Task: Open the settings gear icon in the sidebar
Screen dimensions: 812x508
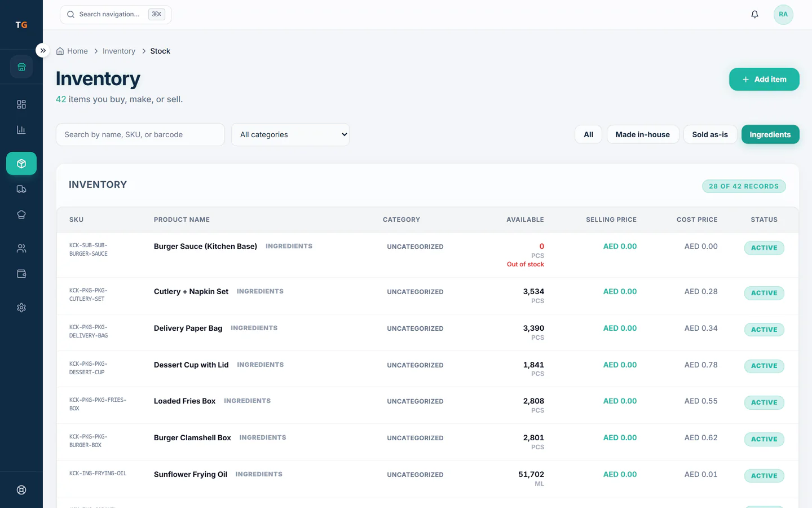Action: click(21, 308)
